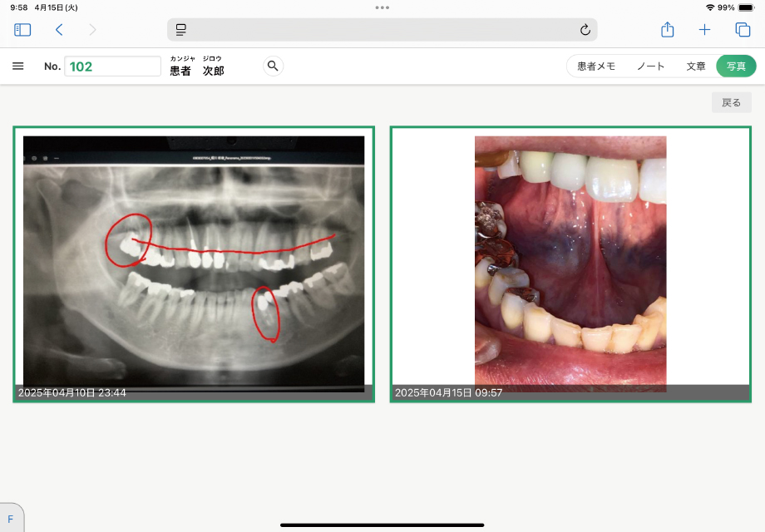The width and height of the screenshot is (765, 532).
Task: Select the 写真 tab
Action: coord(736,66)
